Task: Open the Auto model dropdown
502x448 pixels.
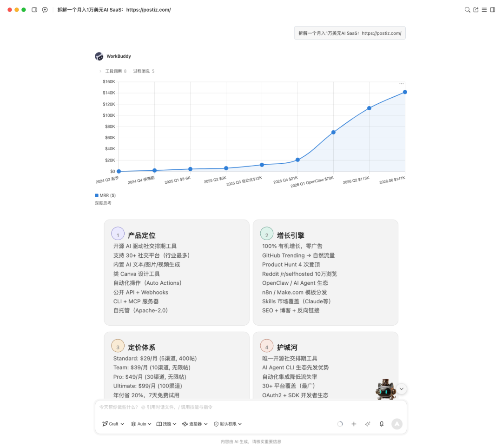Action: click(141, 424)
